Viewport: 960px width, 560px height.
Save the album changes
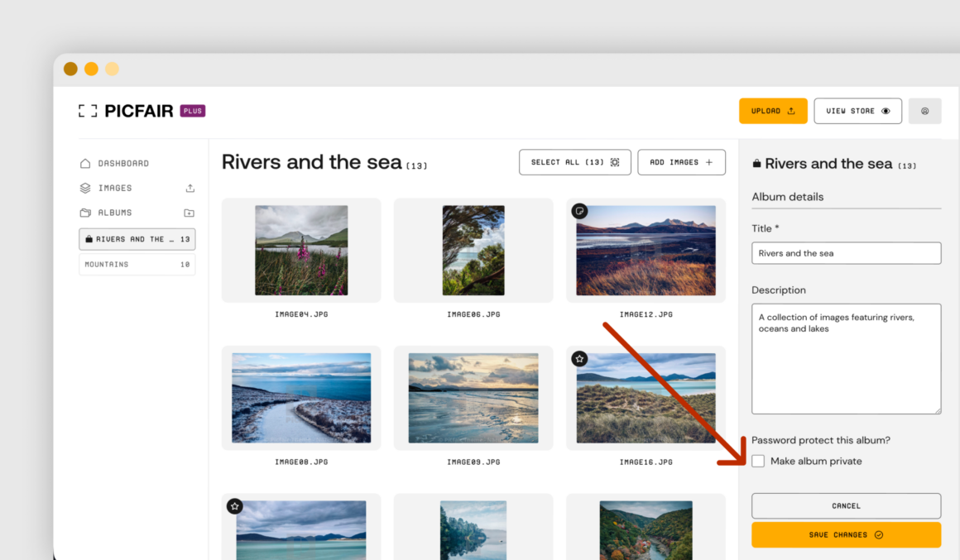click(x=845, y=534)
